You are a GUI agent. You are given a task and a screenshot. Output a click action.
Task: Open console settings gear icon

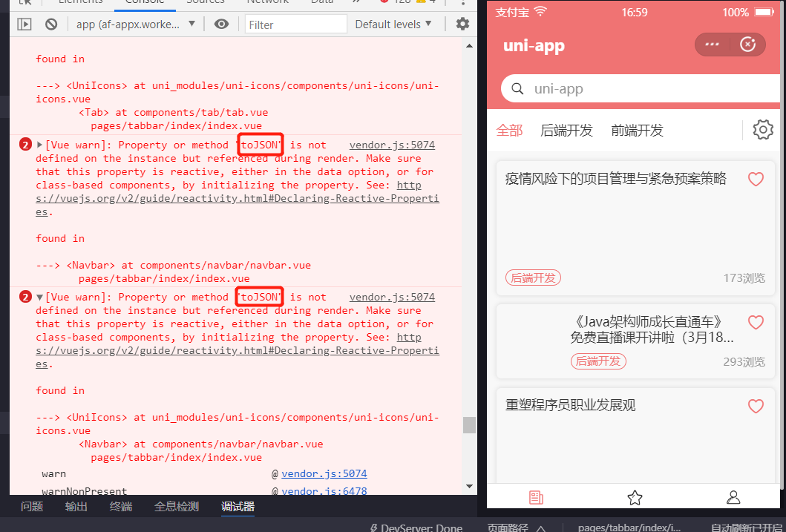(462, 24)
